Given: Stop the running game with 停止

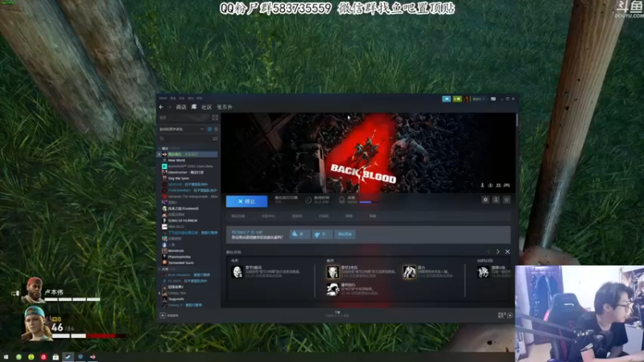Looking at the screenshot, I should tap(246, 201).
